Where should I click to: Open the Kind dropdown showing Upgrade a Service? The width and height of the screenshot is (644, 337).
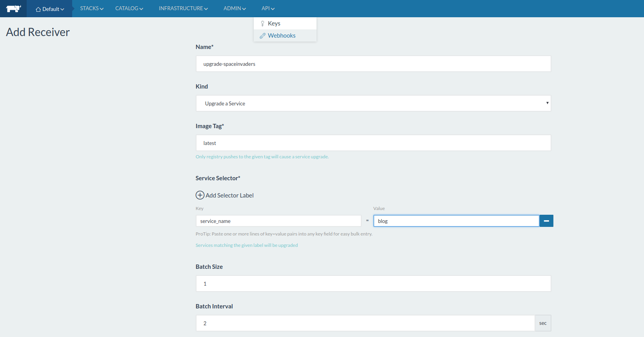[x=373, y=103]
